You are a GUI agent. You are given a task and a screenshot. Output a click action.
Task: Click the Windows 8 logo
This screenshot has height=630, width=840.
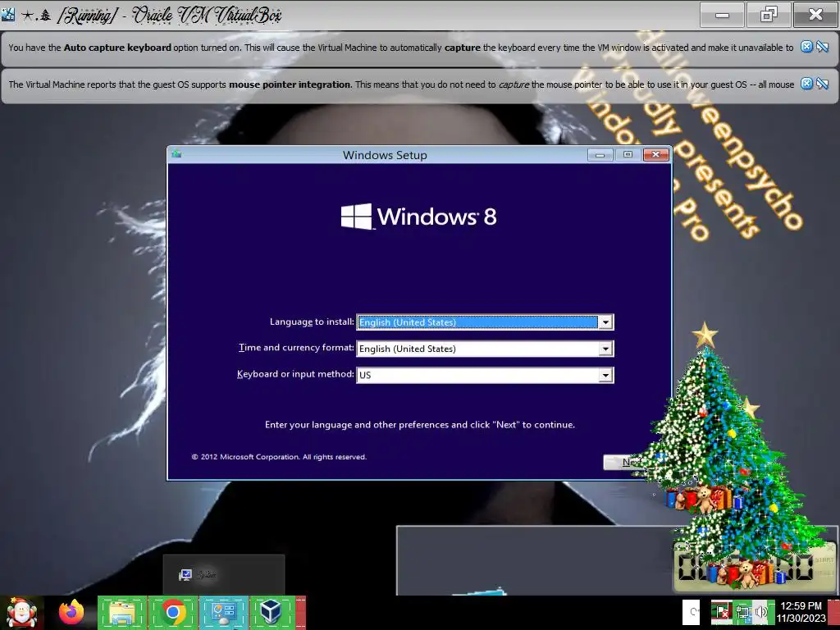[418, 217]
